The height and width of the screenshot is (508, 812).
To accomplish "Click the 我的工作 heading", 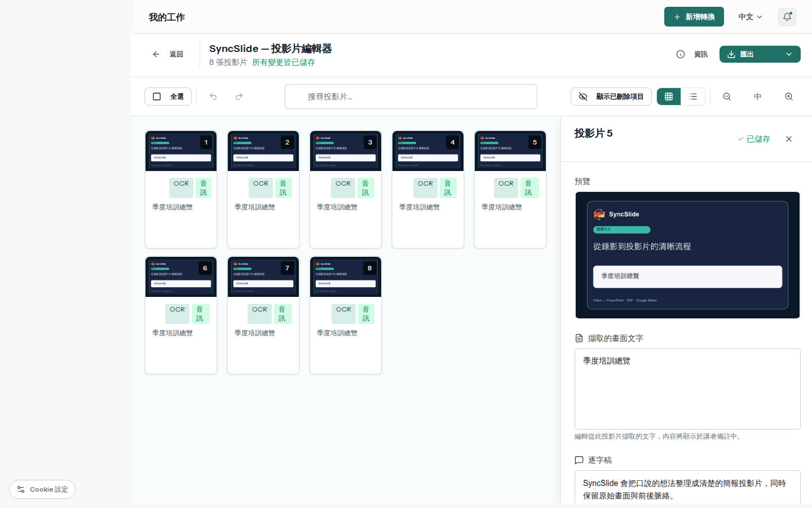I will 167,17.
